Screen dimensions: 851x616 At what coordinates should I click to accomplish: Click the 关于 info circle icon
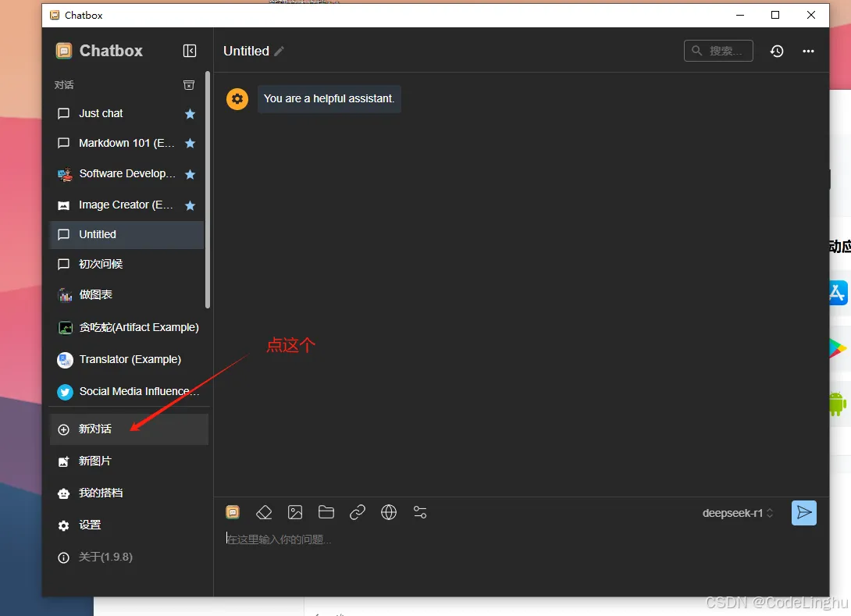click(63, 557)
